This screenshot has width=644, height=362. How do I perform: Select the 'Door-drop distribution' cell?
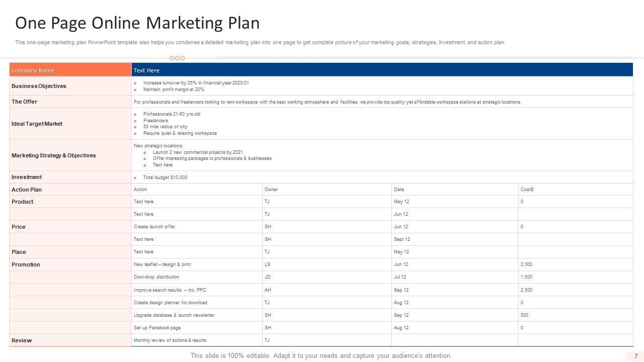(156, 277)
